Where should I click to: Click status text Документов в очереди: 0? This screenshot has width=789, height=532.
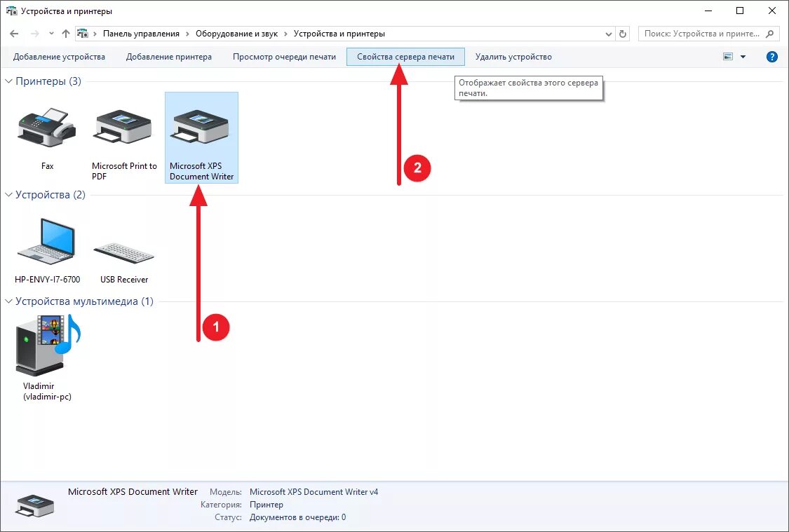tap(297, 517)
